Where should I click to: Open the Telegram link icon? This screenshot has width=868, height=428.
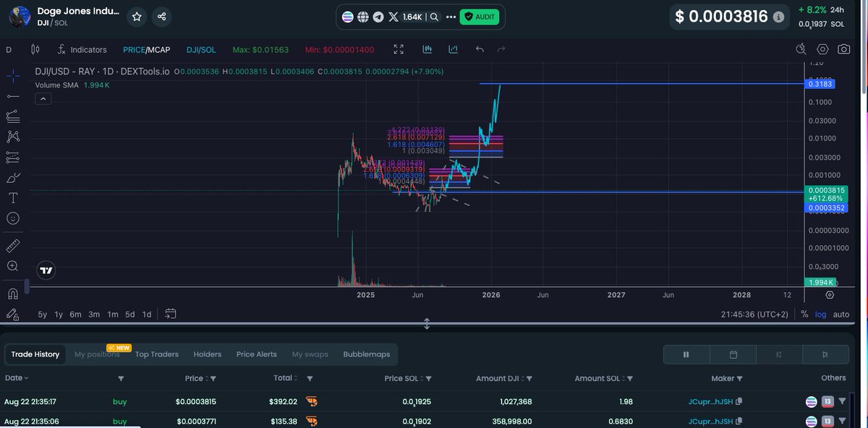378,17
